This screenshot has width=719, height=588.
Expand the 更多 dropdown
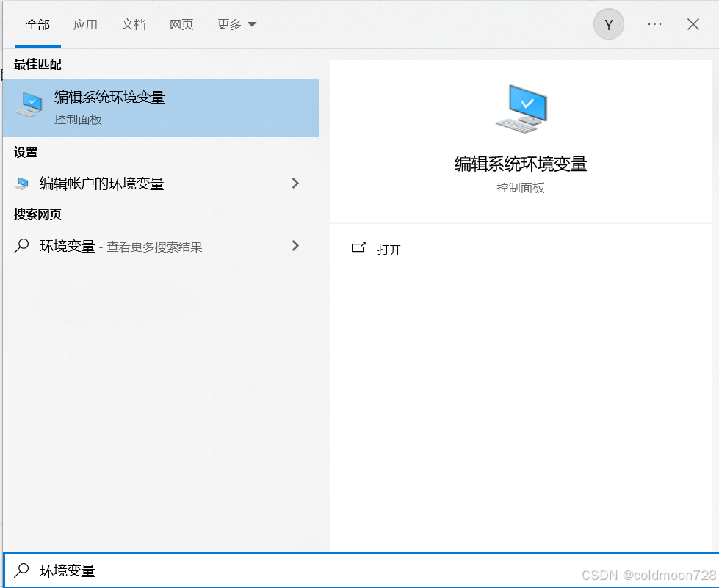click(x=236, y=25)
